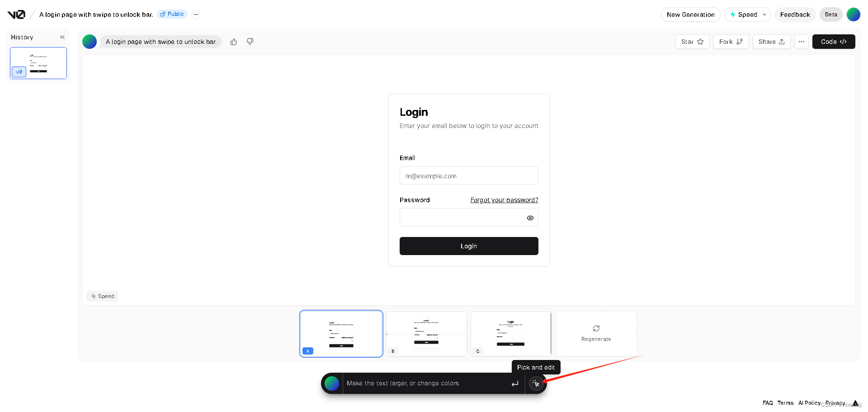The width and height of the screenshot is (868, 412).
Task: Click the avatar in prompt bar
Action: point(332,384)
